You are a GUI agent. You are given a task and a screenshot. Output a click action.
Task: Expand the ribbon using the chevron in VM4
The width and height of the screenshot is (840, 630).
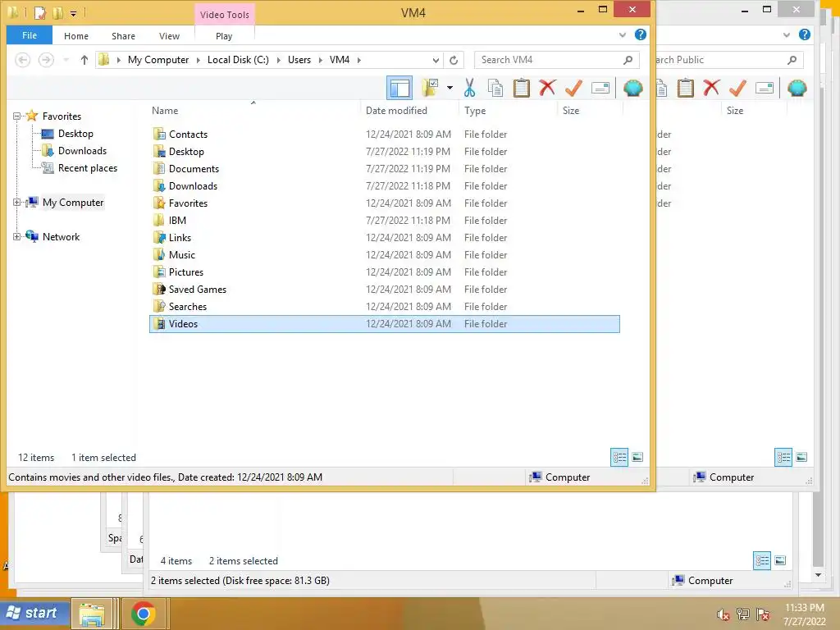[x=623, y=34]
